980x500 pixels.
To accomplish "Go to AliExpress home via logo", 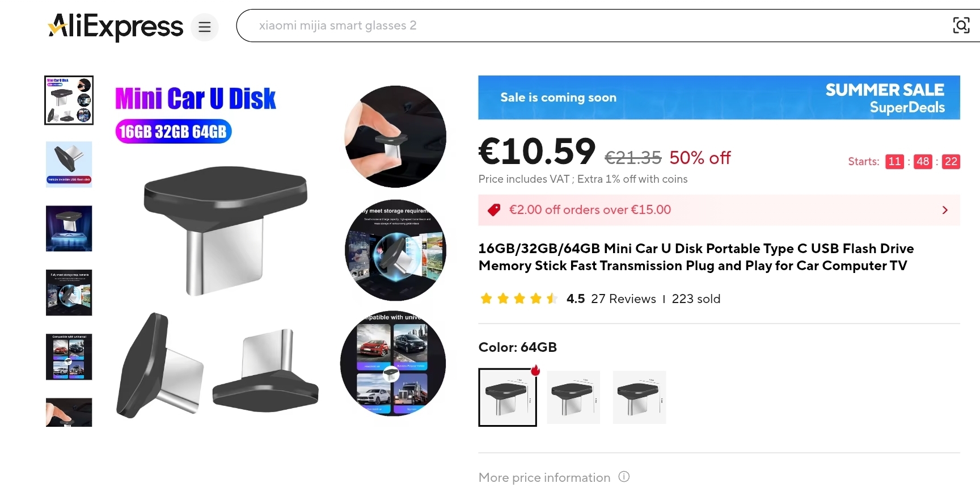I will tap(116, 26).
